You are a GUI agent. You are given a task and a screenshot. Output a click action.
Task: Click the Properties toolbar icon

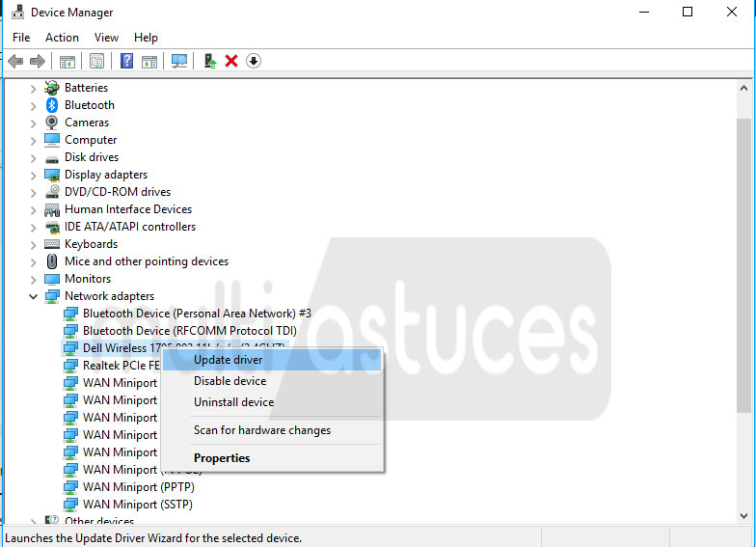tap(96, 61)
